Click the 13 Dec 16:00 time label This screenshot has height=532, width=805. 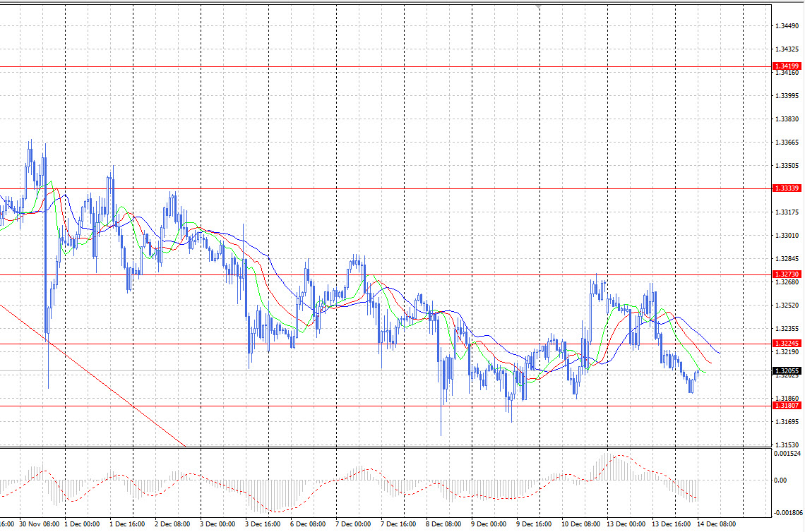pyautogui.click(x=671, y=524)
